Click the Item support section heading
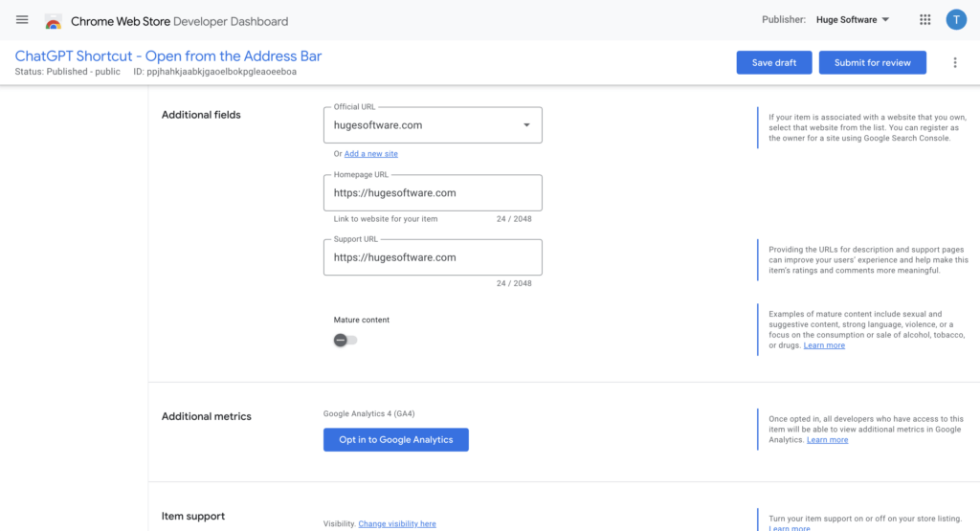Screen dimensions: 980x531 (193, 516)
